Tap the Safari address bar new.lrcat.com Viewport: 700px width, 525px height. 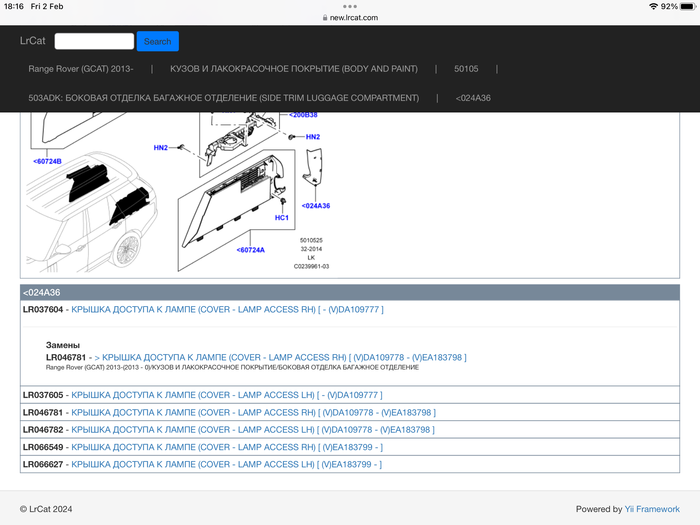350,17
